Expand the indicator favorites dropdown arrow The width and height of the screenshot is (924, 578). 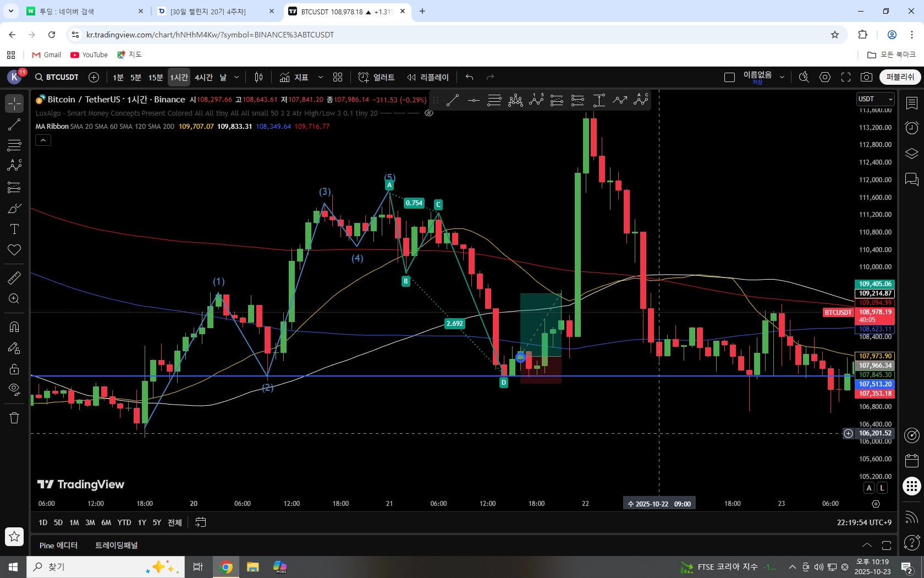tap(320, 77)
